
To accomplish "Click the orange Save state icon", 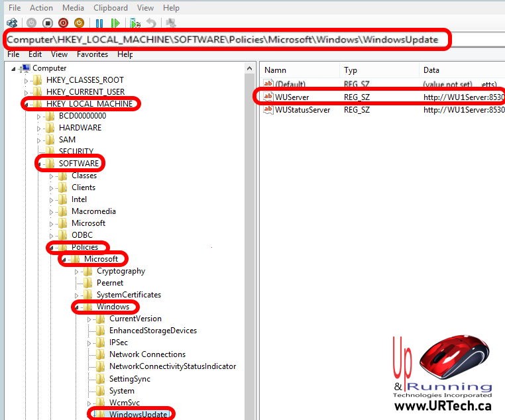I will pyautogui.click(x=79, y=23).
